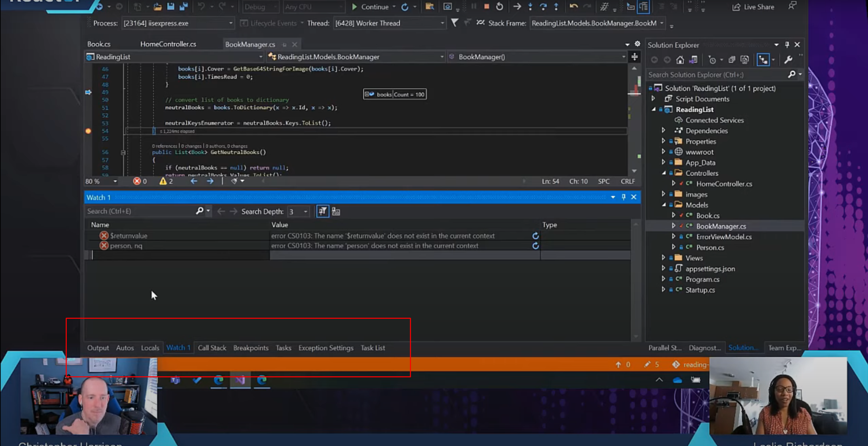Click the Live Share button
The height and width of the screenshot is (446, 868).
click(753, 7)
